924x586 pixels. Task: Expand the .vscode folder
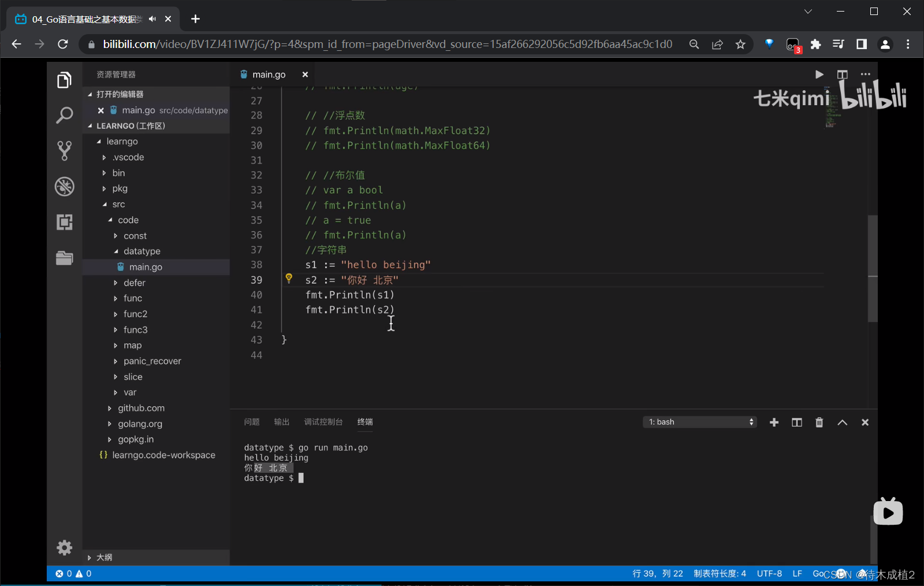tap(104, 157)
